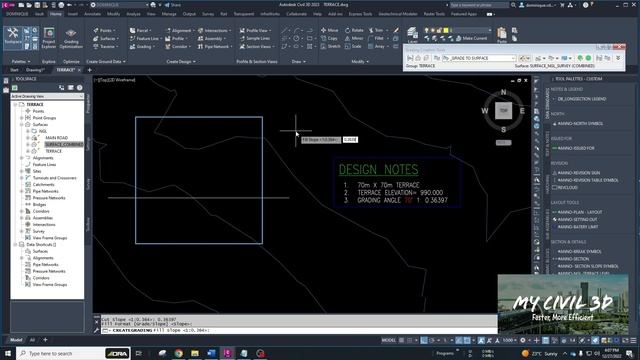
Task: Toggle 2D object snap in status bar
Action: pos(467,340)
